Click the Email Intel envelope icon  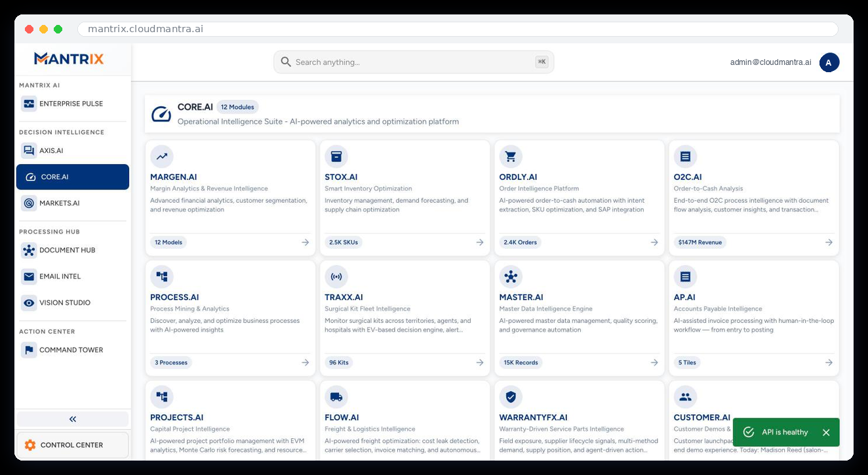29,277
